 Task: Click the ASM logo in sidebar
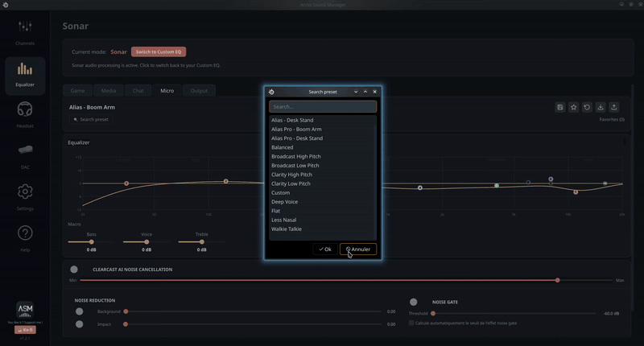(x=25, y=310)
